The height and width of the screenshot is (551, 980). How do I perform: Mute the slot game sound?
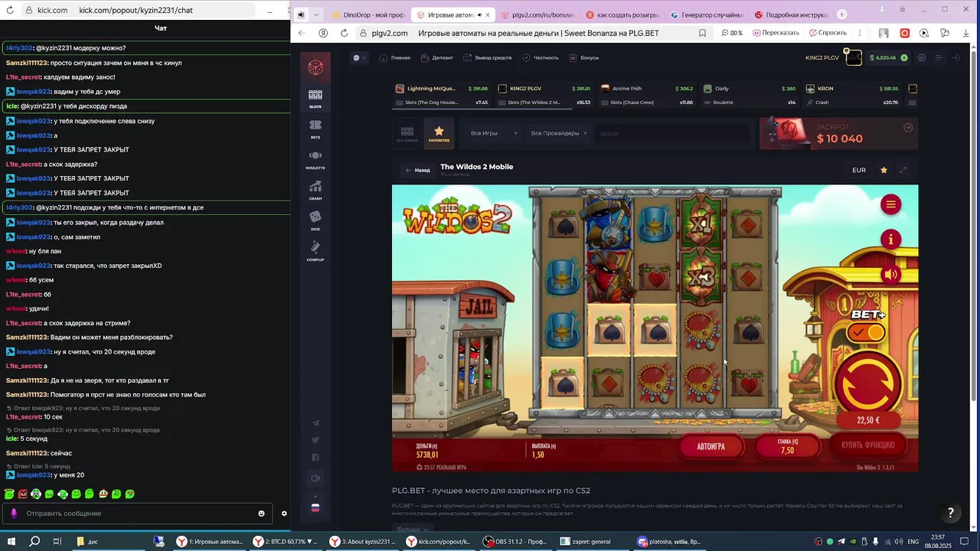pyautogui.click(x=890, y=275)
